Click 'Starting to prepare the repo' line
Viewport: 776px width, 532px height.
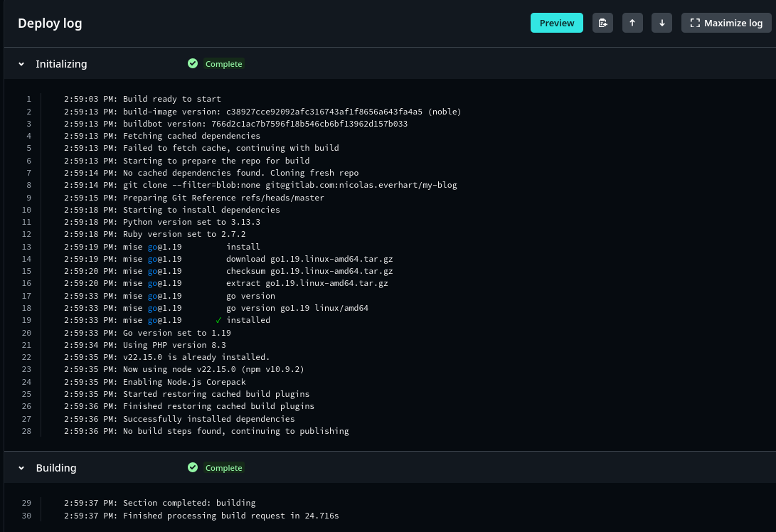pos(186,160)
